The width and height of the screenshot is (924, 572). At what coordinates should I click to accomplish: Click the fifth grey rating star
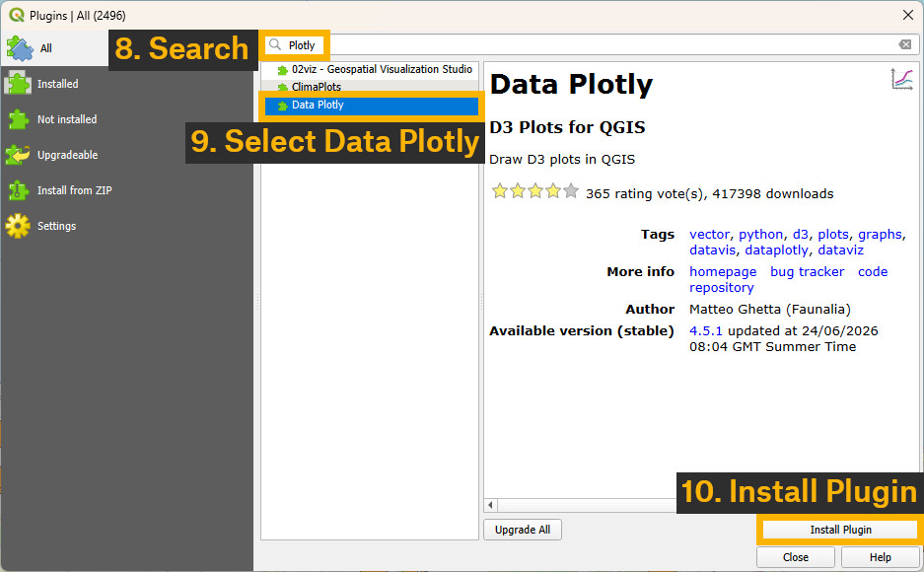[x=570, y=191]
